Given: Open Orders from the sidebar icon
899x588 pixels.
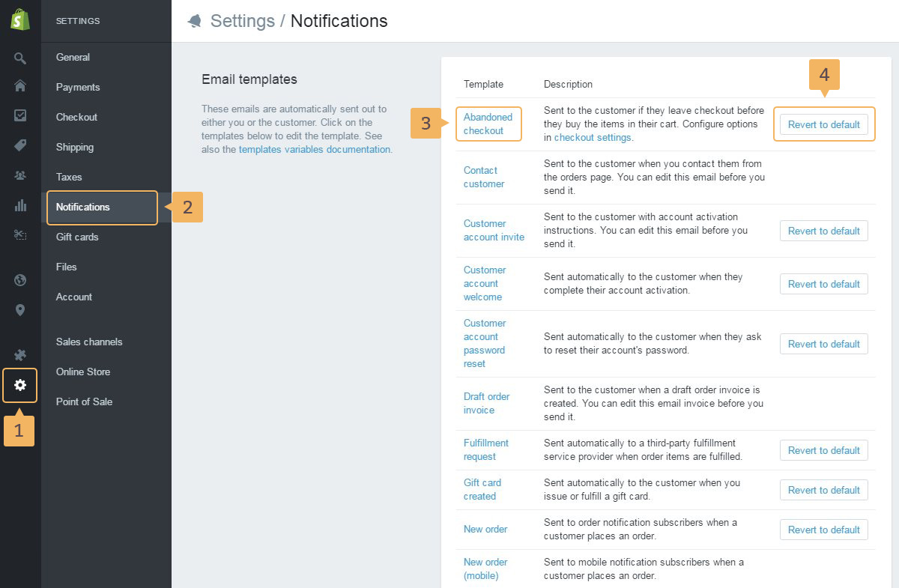Looking at the screenshot, I should point(20,115).
